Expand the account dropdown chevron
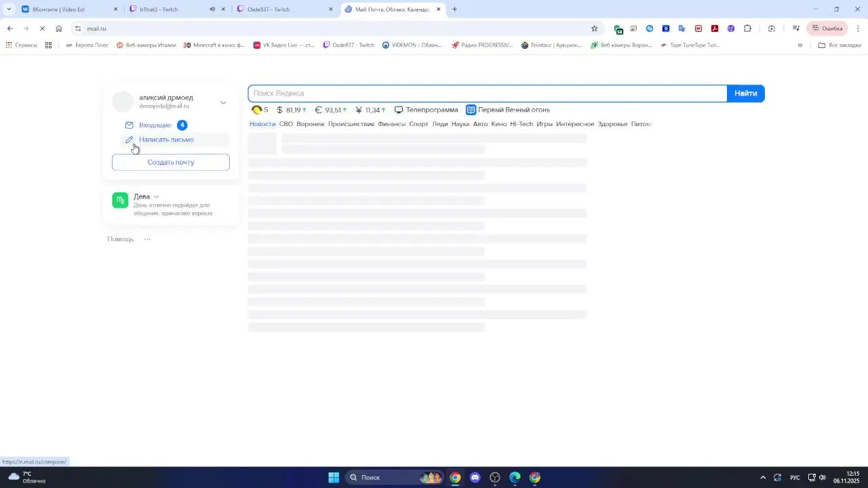 click(223, 103)
